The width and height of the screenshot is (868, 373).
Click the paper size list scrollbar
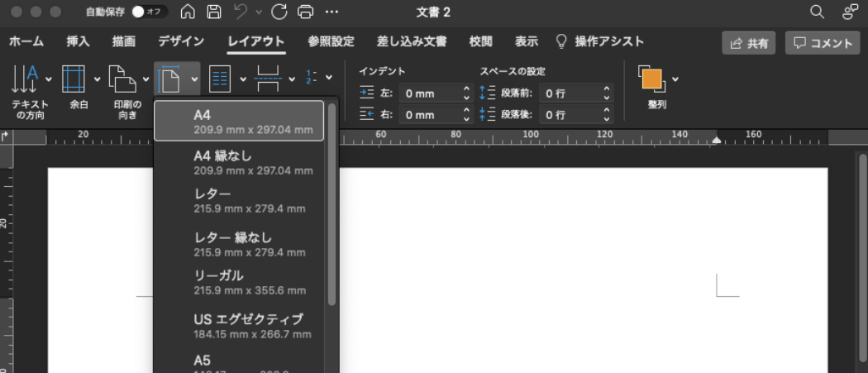click(331, 204)
